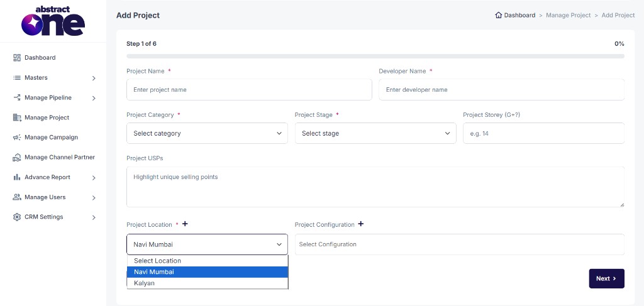Viewport: 644px width, 306px height.
Task: Collapse the Project Location dropdown showing Navi Mumbai
Action: [208, 244]
